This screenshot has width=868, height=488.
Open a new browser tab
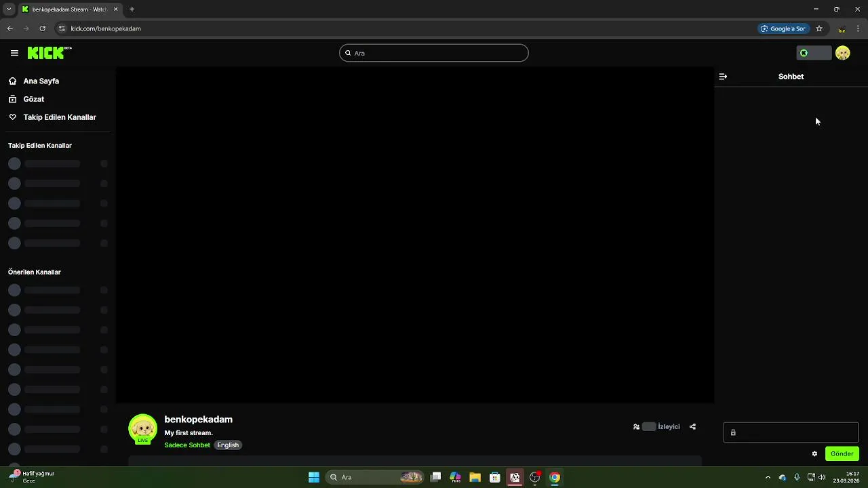click(x=132, y=9)
